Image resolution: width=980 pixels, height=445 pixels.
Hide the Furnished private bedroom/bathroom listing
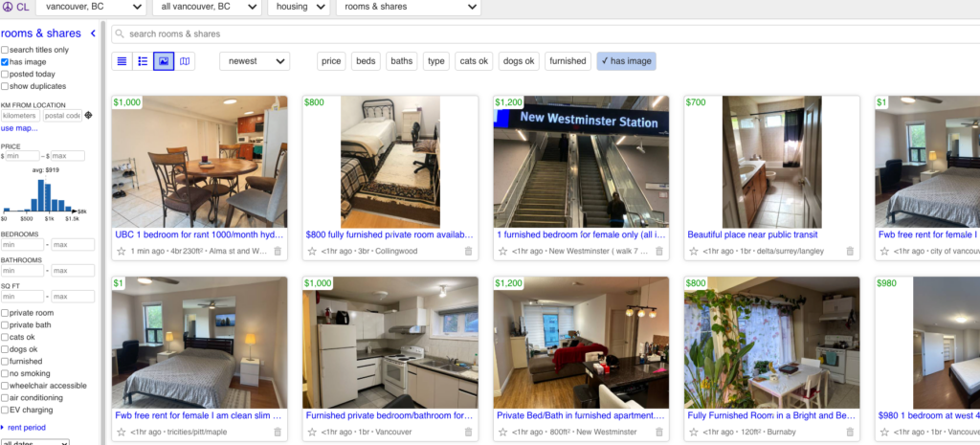(468, 432)
